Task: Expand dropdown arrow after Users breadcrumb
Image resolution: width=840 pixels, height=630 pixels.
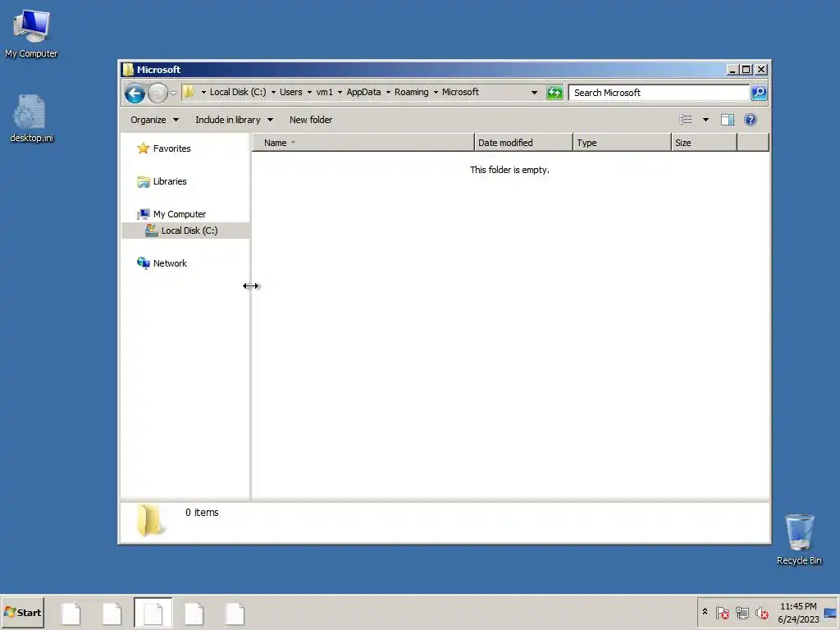Action: [309, 92]
